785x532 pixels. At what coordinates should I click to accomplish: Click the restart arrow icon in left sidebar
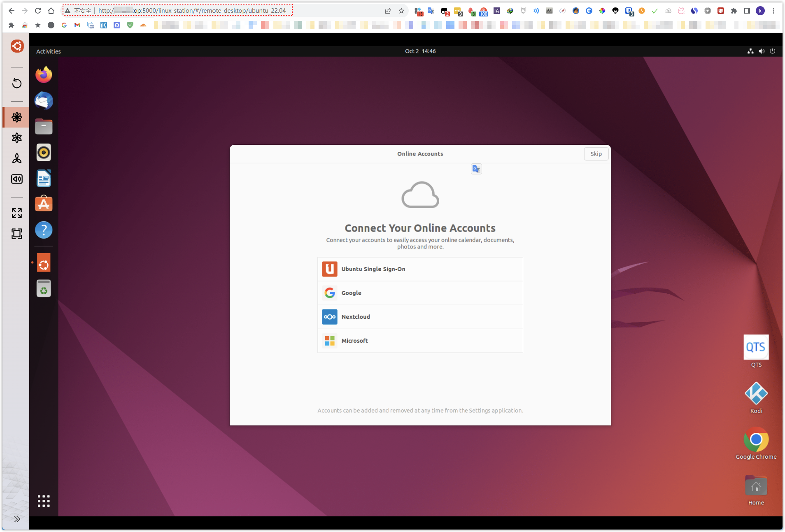pyautogui.click(x=17, y=84)
